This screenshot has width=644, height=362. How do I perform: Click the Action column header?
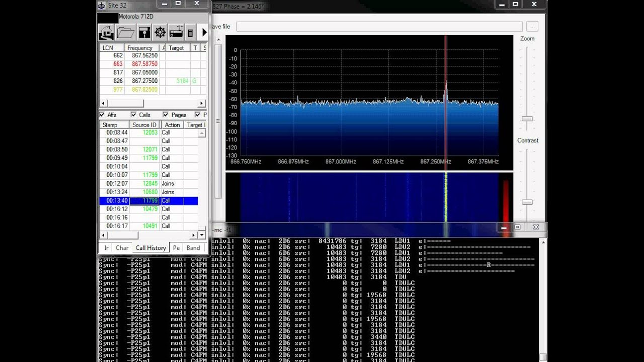(x=172, y=125)
